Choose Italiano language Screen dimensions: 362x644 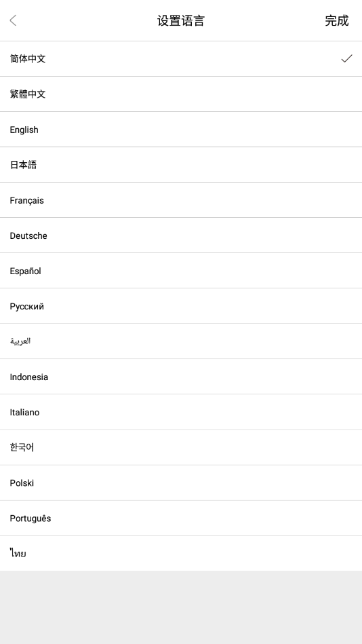point(181,412)
